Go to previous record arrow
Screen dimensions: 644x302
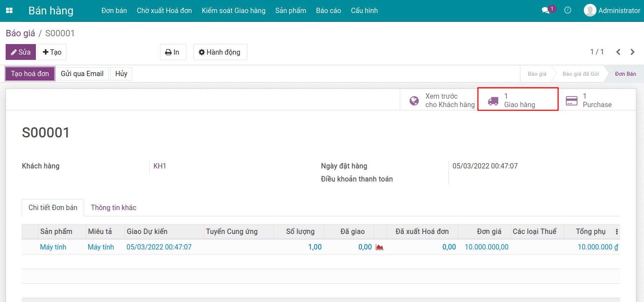point(618,52)
